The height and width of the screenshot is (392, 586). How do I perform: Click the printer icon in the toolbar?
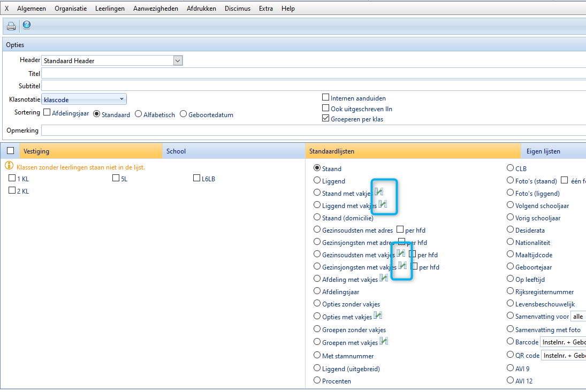point(11,26)
